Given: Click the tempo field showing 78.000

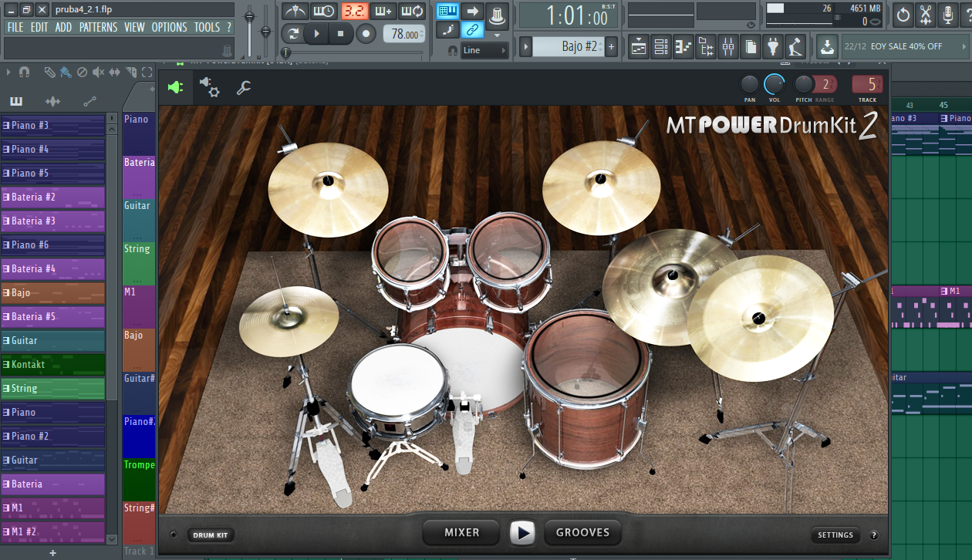Looking at the screenshot, I should [x=404, y=34].
